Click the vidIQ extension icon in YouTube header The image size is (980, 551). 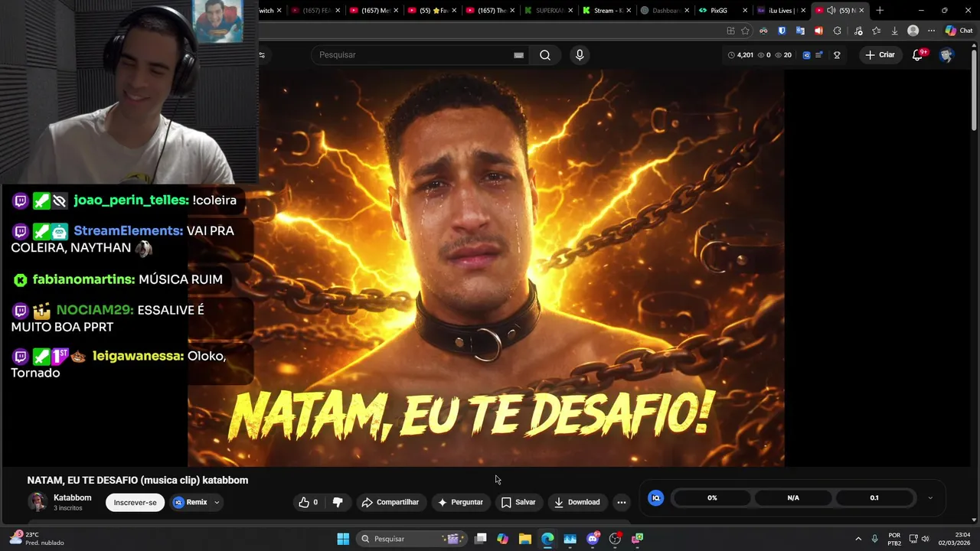807,55
